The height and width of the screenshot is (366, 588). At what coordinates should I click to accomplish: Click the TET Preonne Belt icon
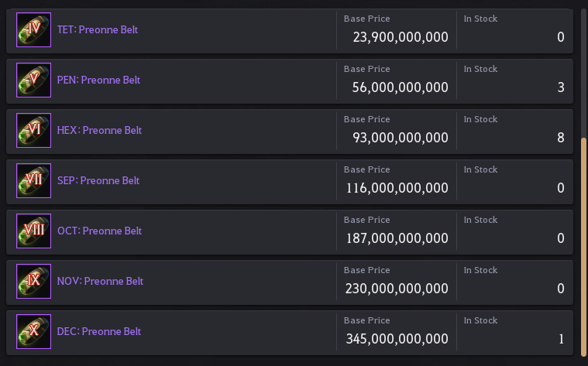click(x=34, y=29)
